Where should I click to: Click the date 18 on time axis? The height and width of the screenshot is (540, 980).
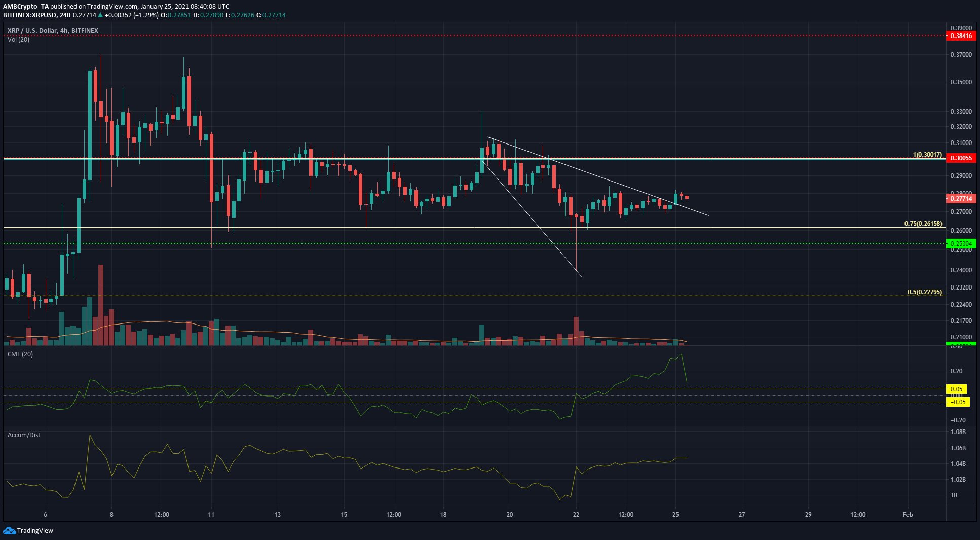(443, 515)
